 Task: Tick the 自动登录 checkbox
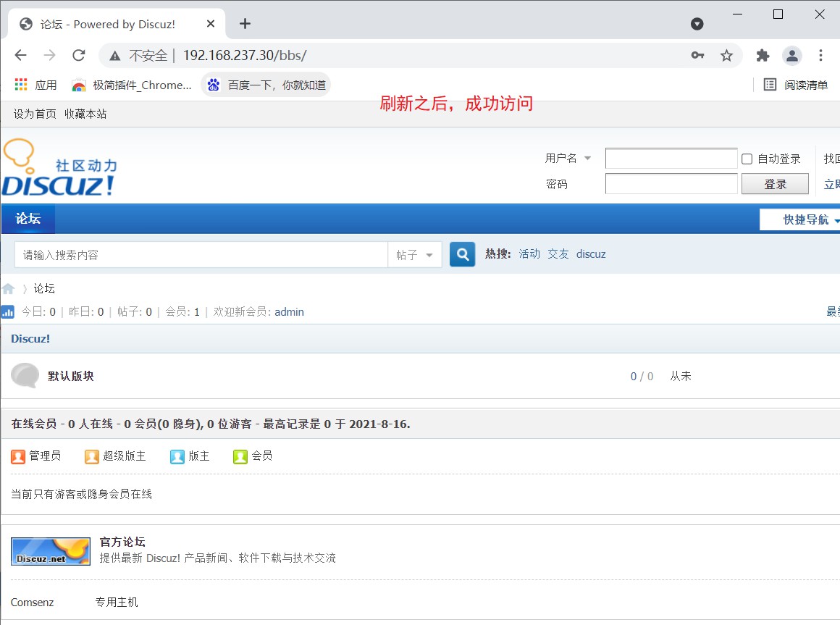[x=747, y=159]
